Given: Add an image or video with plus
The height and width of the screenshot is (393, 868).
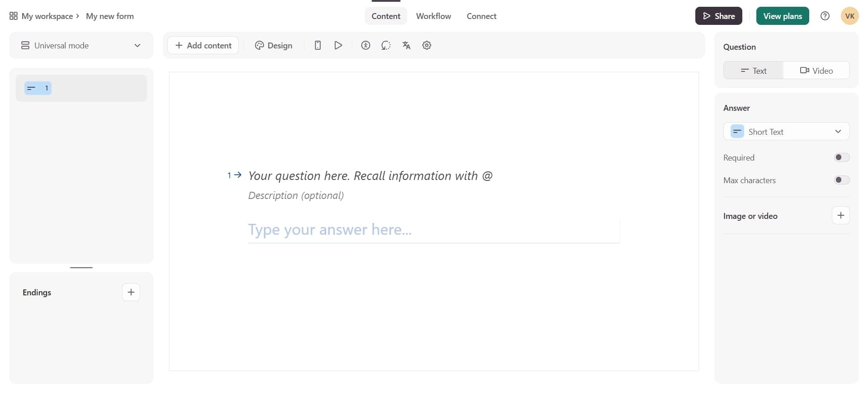Looking at the screenshot, I should click(840, 216).
